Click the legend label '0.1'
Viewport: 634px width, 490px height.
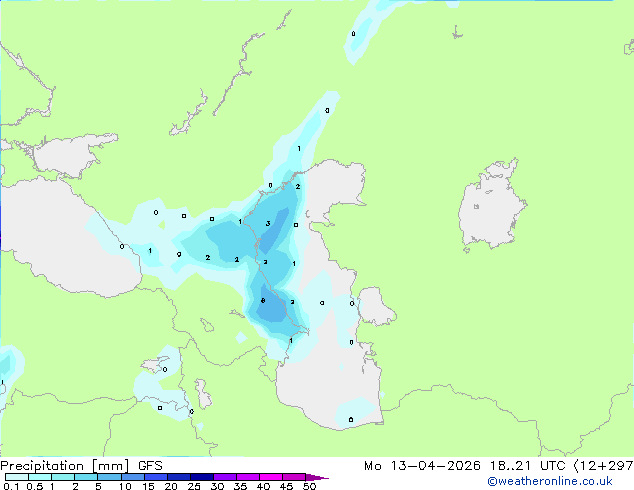[x=11, y=486]
